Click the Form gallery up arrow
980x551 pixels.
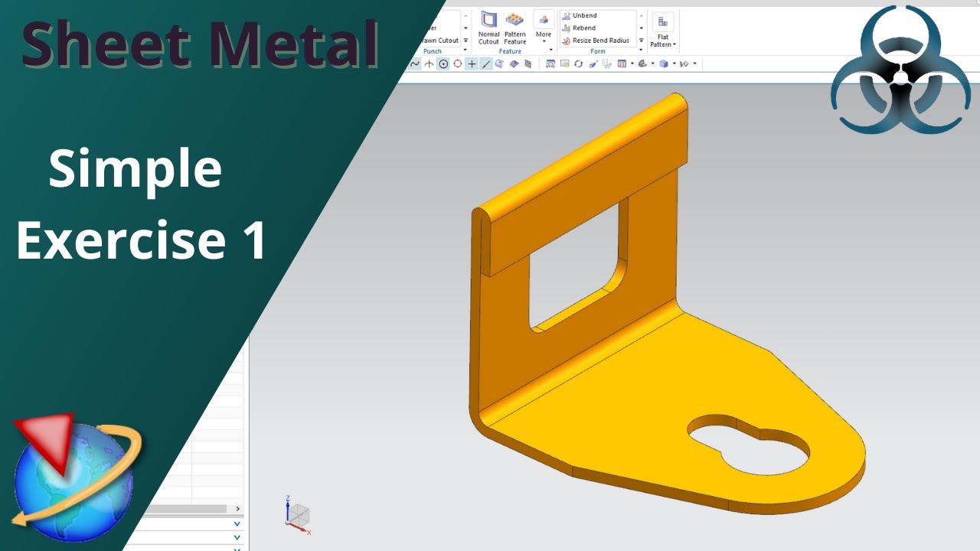[x=642, y=15]
